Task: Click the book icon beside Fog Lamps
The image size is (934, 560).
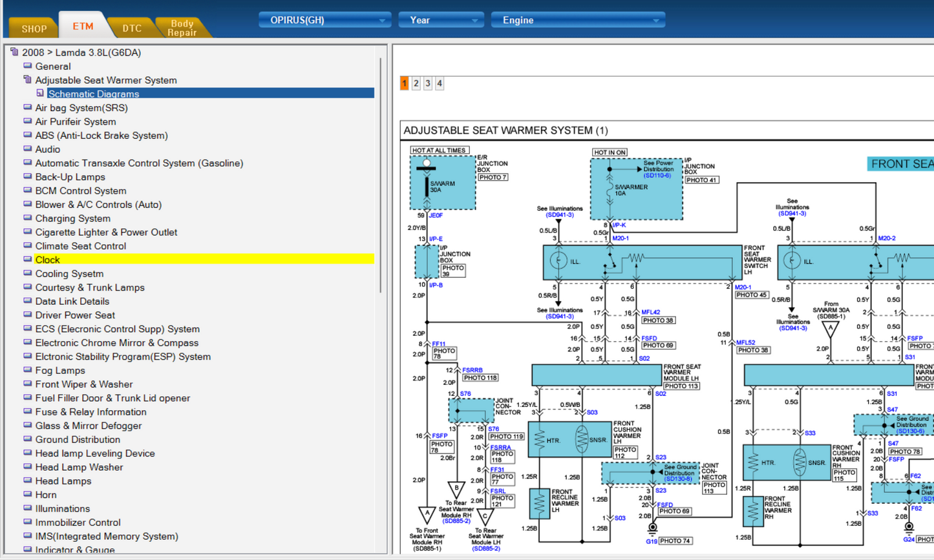Action: click(x=27, y=370)
